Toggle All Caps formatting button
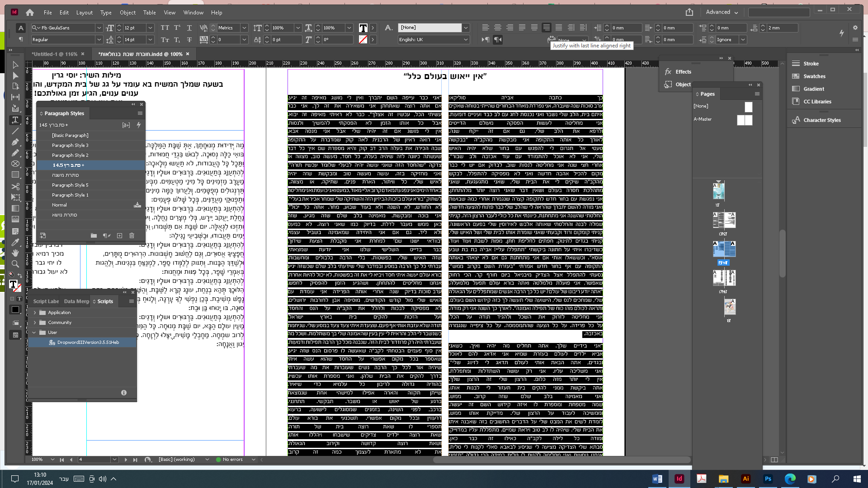Screen dimensions: 868x488 point(165,28)
